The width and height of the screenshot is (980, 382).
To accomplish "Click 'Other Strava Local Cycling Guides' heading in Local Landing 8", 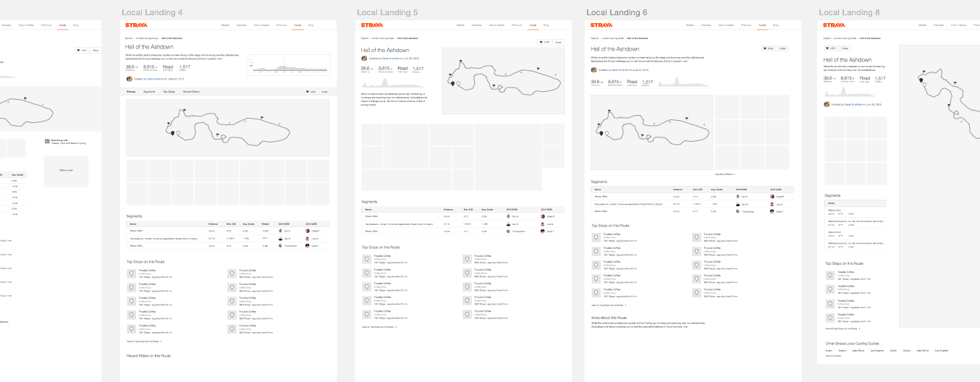I will (x=853, y=343).
